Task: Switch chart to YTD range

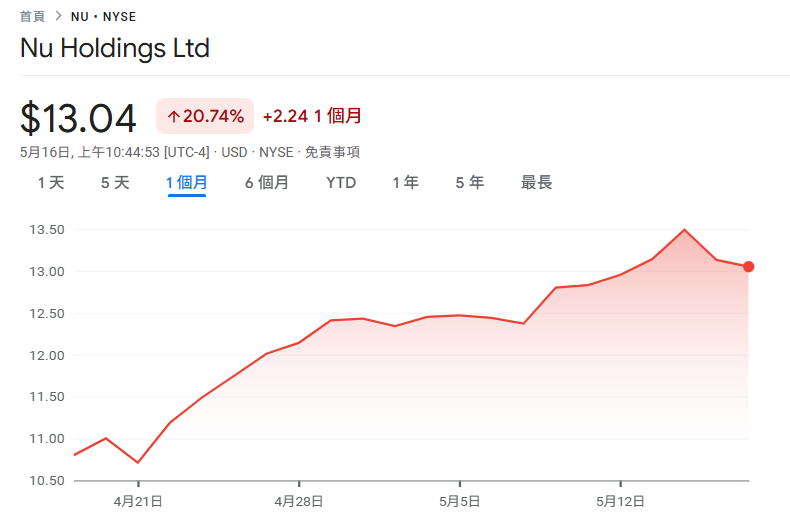Action: pyautogui.click(x=341, y=182)
